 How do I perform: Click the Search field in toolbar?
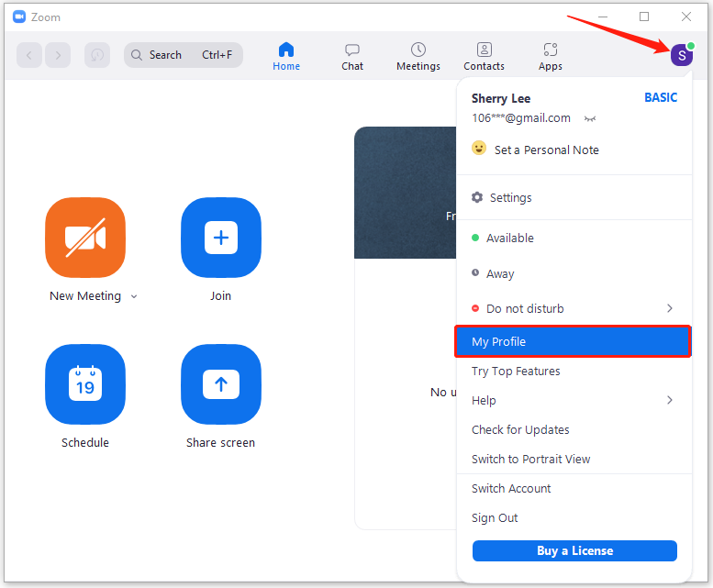point(184,55)
